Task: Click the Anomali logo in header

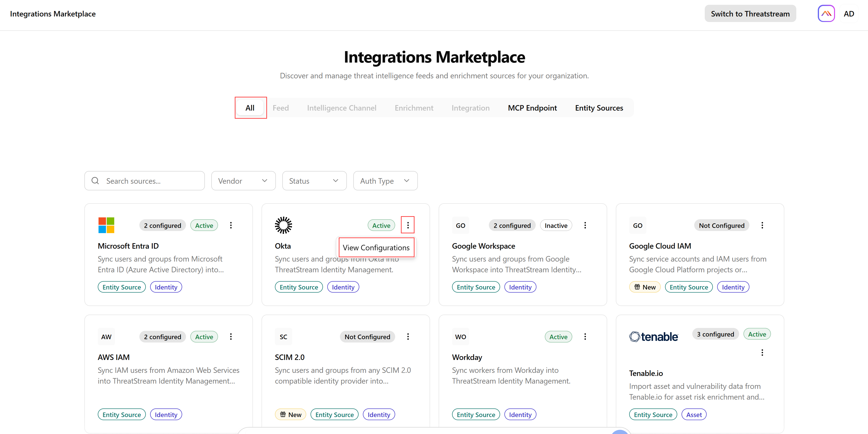Action: coord(826,13)
